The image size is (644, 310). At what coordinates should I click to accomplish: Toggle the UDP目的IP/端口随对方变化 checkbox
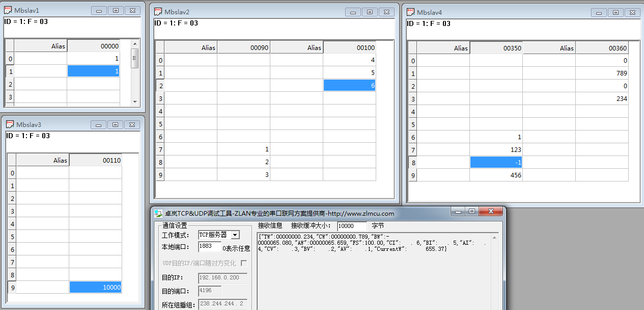point(244,263)
